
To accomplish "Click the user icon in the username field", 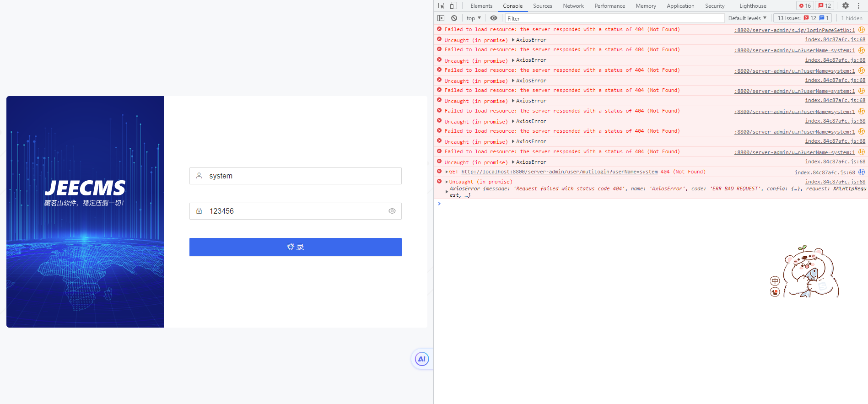I will click(199, 176).
